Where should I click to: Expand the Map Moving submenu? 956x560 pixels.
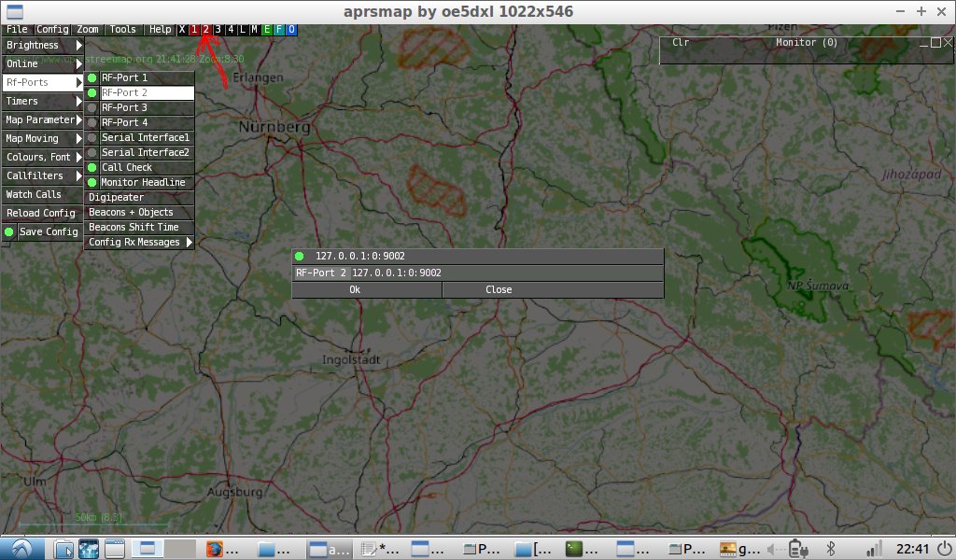click(x=43, y=138)
